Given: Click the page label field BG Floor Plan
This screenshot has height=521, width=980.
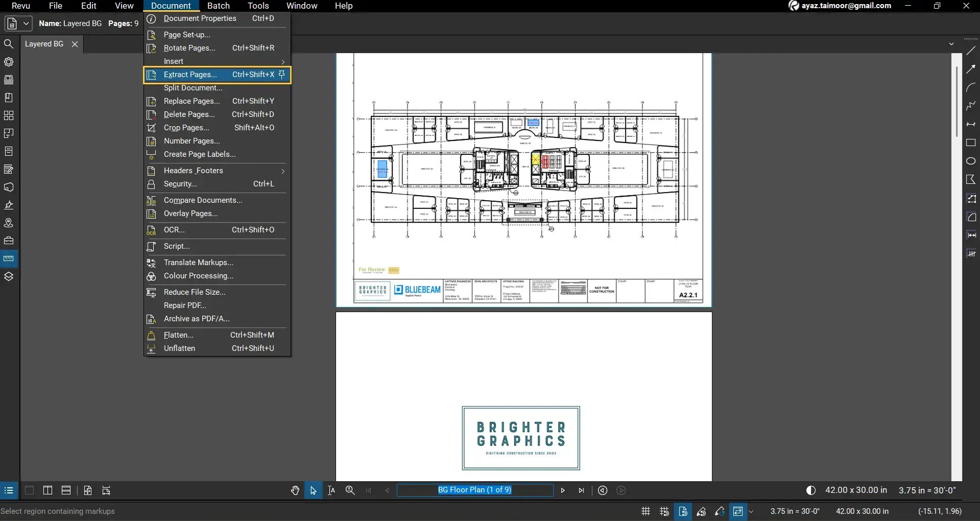Looking at the screenshot, I should click(475, 490).
